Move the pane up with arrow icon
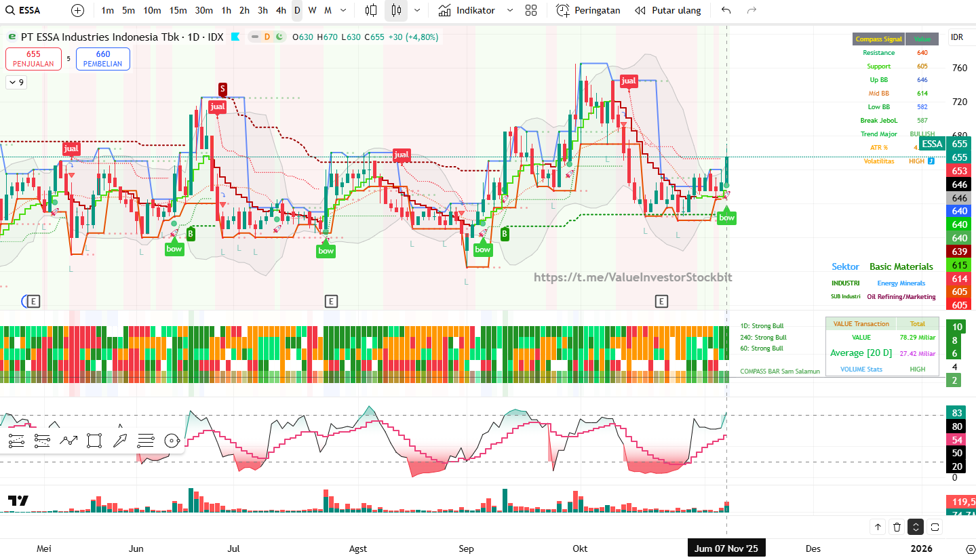This screenshot has width=976, height=560. tap(878, 527)
